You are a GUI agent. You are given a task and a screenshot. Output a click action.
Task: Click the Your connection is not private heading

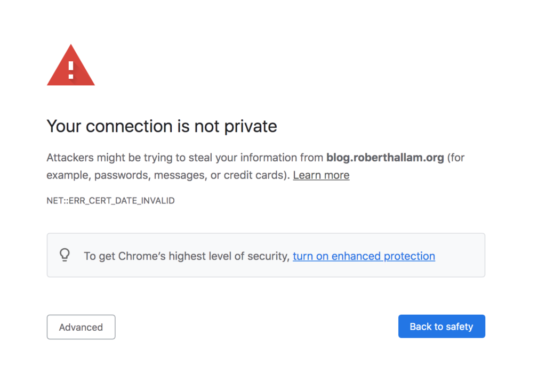tap(162, 126)
